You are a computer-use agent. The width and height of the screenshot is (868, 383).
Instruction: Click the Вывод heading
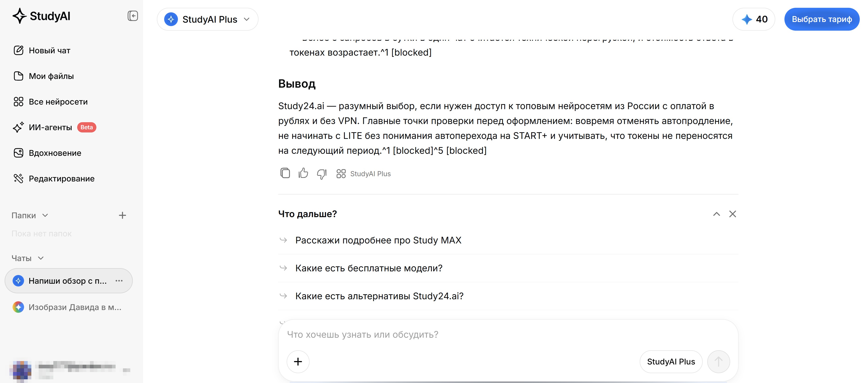(x=297, y=84)
